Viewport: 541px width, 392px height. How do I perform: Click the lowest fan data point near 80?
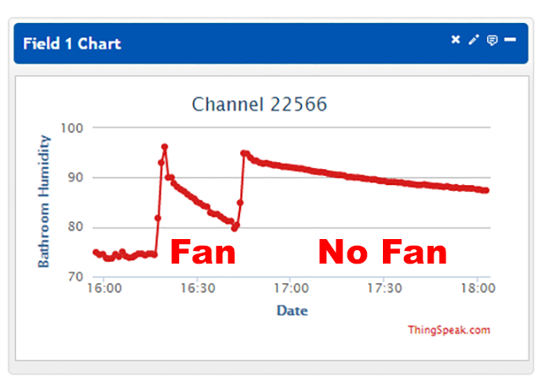(235, 228)
